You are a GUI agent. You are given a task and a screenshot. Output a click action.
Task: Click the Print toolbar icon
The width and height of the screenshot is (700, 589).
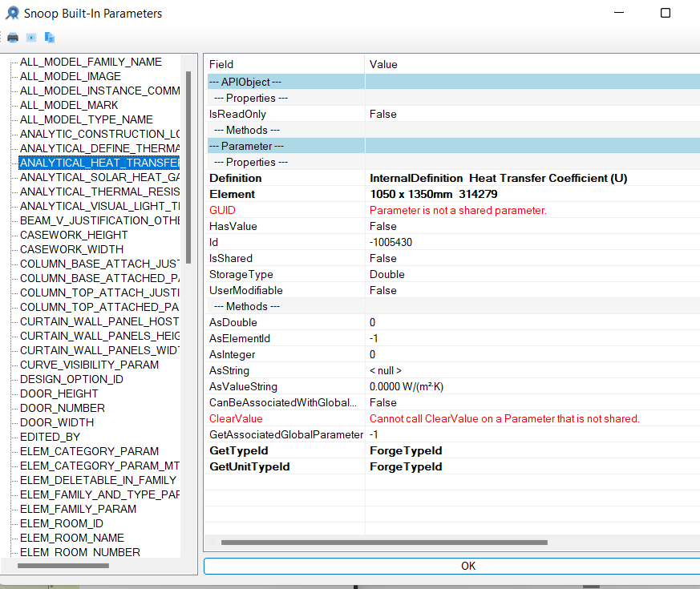pyautogui.click(x=13, y=38)
